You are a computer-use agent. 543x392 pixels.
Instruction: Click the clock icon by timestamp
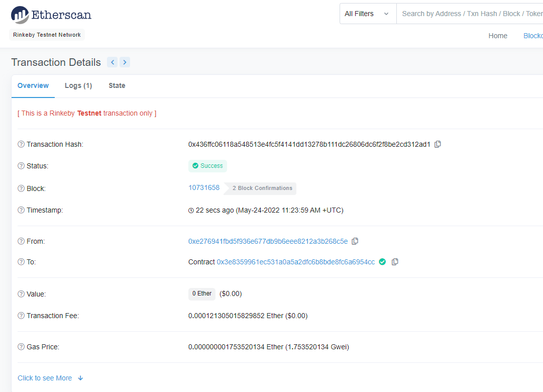click(191, 211)
